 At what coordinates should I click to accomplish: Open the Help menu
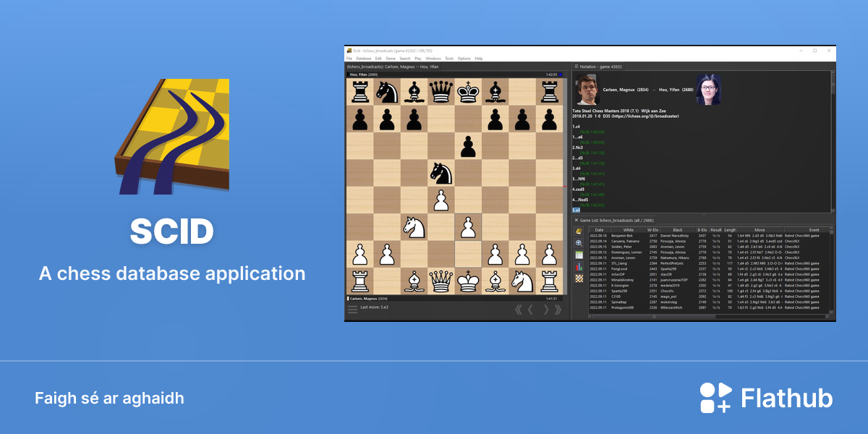pyautogui.click(x=479, y=59)
